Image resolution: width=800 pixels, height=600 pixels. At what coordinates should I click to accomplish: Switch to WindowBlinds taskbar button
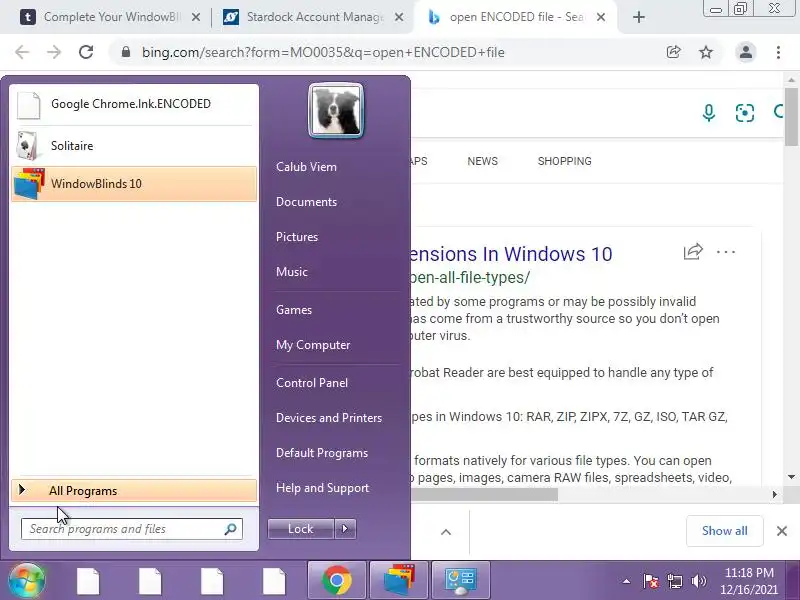coord(399,581)
